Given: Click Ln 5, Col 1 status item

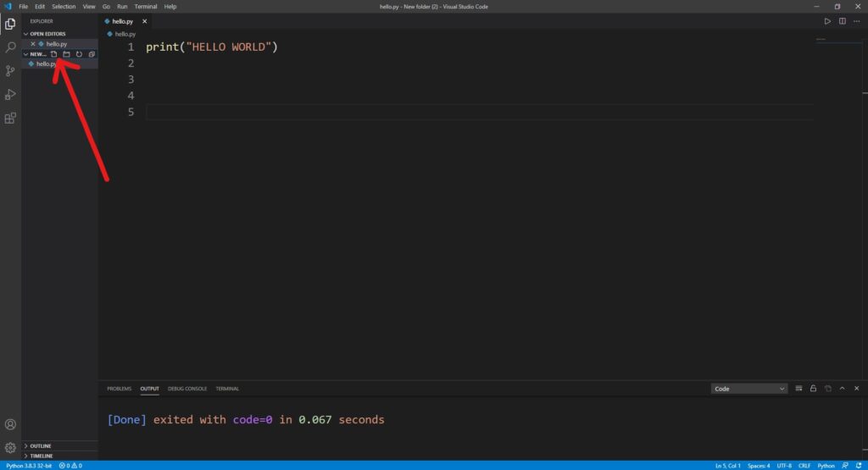Looking at the screenshot, I should [x=727, y=466].
